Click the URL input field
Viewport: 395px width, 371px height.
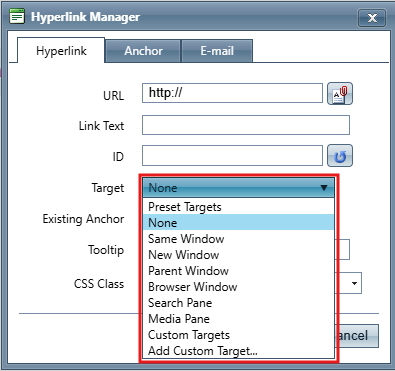(232, 93)
